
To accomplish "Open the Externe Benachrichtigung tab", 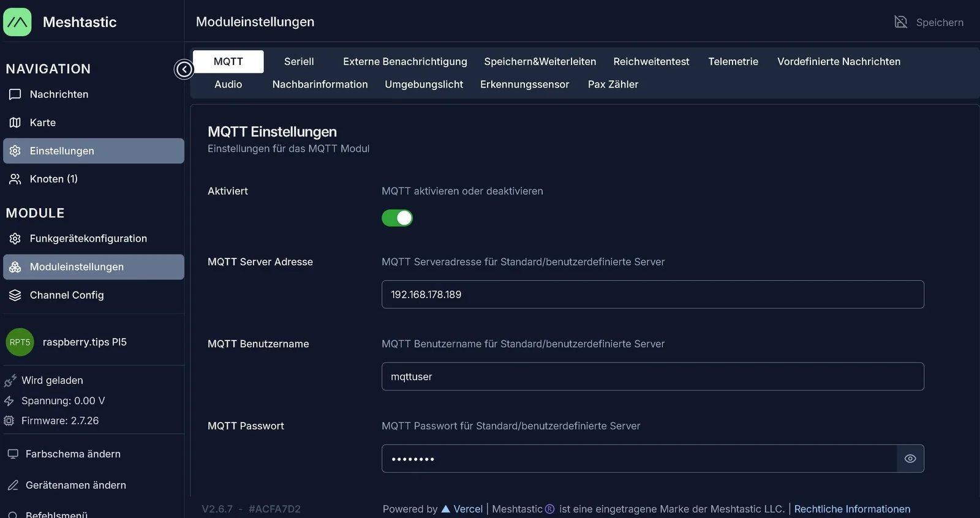I will tap(405, 61).
